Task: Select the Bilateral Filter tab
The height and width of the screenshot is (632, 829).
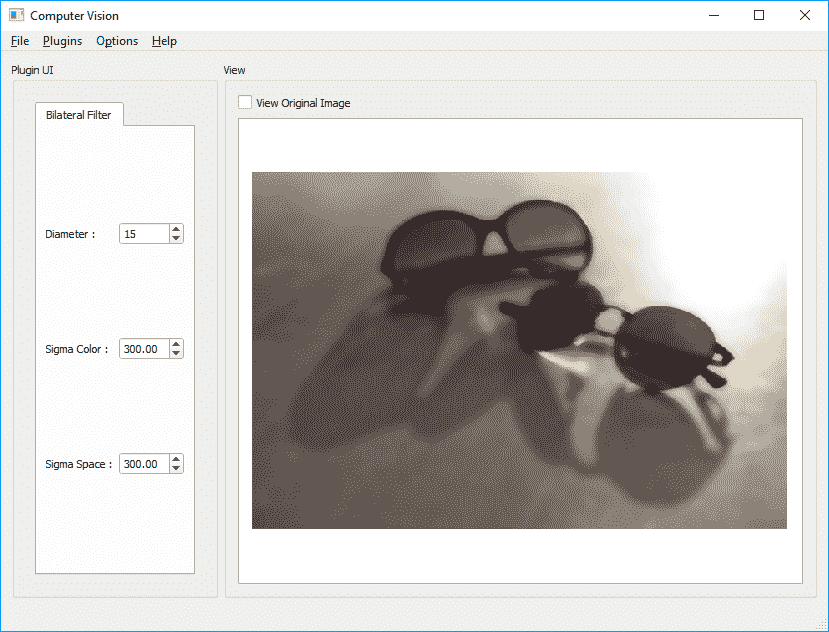Action: pyautogui.click(x=79, y=115)
